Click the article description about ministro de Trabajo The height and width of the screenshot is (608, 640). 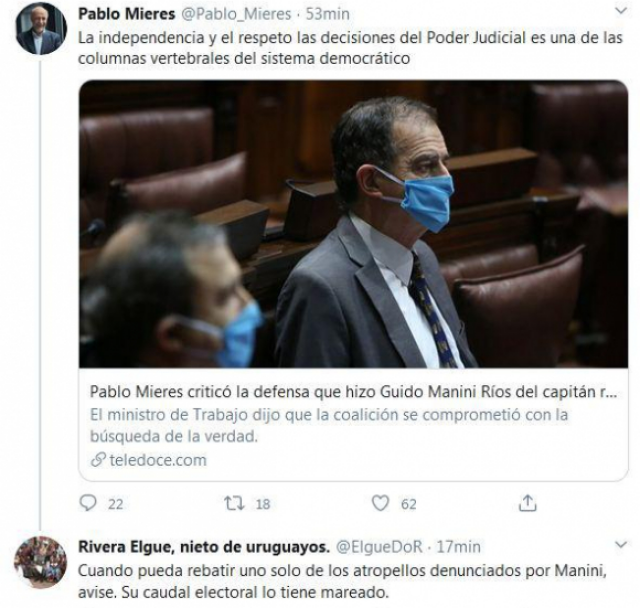(329, 426)
